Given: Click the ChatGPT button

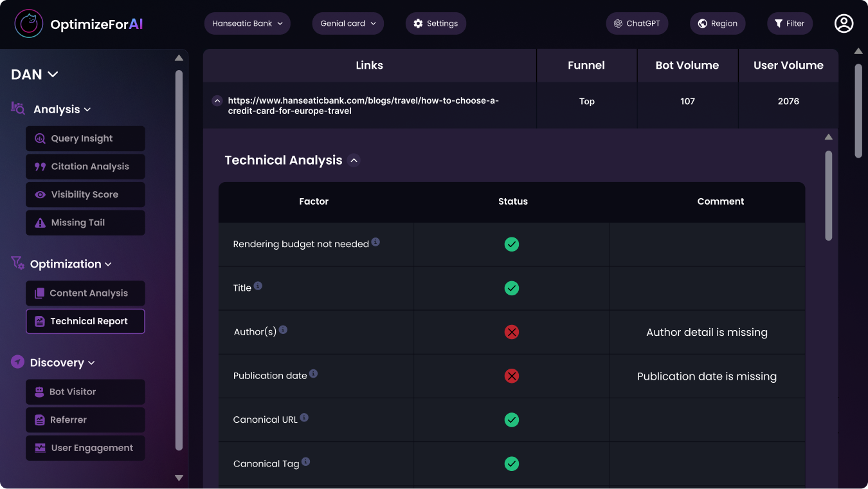Looking at the screenshot, I should tap(637, 24).
